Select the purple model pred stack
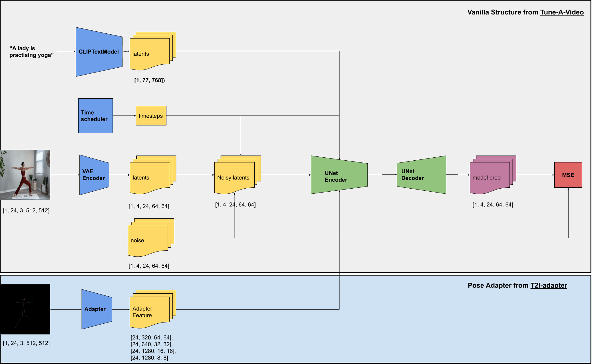The height and width of the screenshot is (364, 595). pyautogui.click(x=490, y=176)
